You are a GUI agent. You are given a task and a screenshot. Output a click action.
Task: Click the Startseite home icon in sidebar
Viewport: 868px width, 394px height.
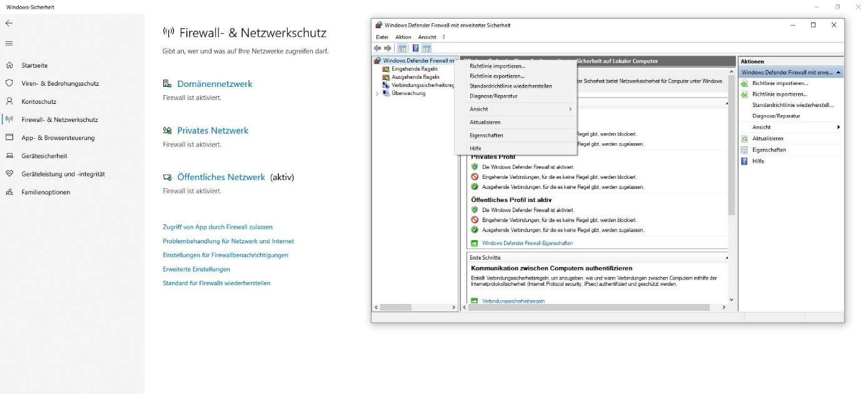pyautogui.click(x=9, y=65)
